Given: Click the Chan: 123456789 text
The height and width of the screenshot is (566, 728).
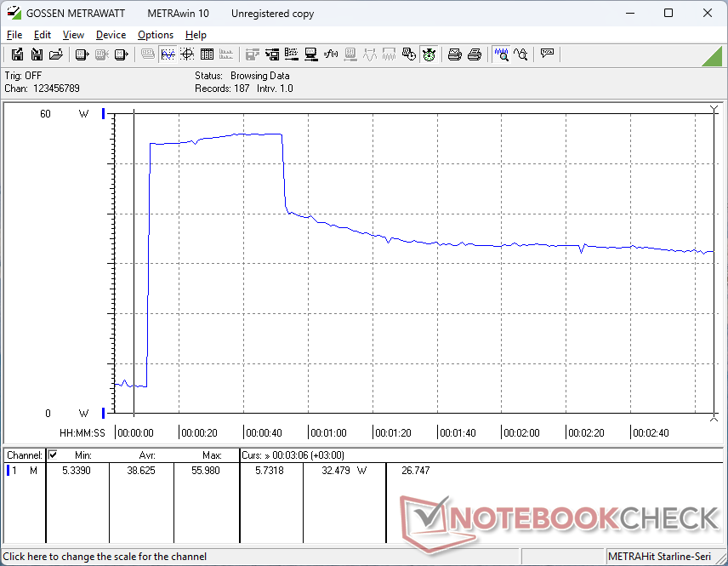Looking at the screenshot, I should (43, 89).
